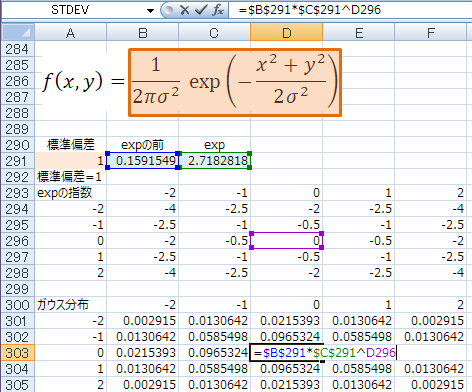Click cell F302 showing 0.0130642

430,337
